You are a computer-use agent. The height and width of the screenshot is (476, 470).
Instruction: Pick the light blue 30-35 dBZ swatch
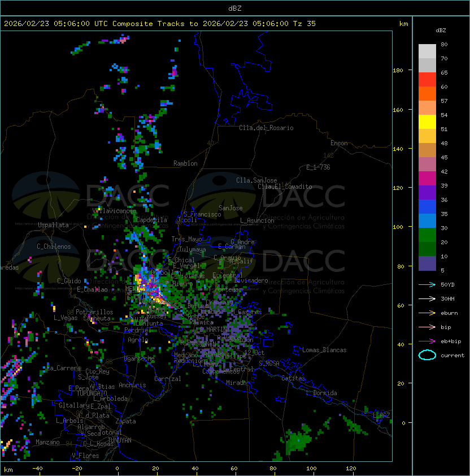pos(427,220)
